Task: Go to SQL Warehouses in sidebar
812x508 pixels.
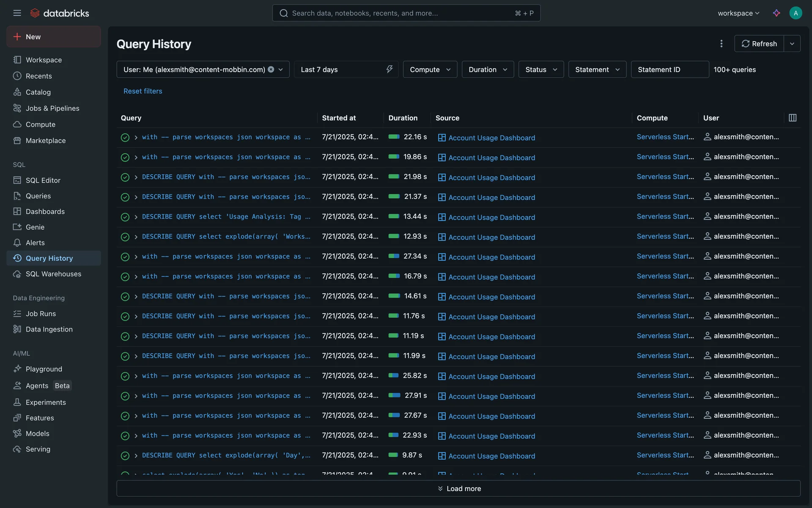Action: pos(53,274)
